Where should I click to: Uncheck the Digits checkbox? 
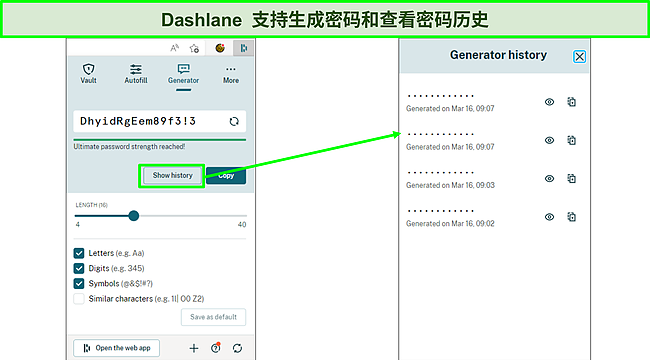tap(79, 268)
